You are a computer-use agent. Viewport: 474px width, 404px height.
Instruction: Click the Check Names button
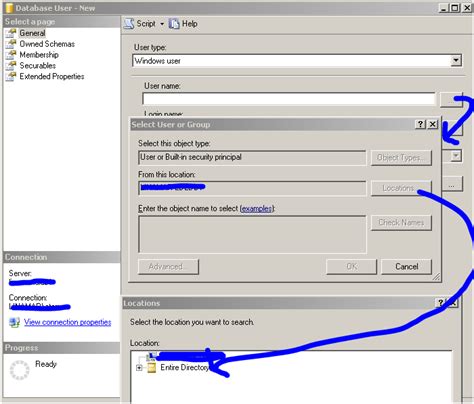pos(401,223)
